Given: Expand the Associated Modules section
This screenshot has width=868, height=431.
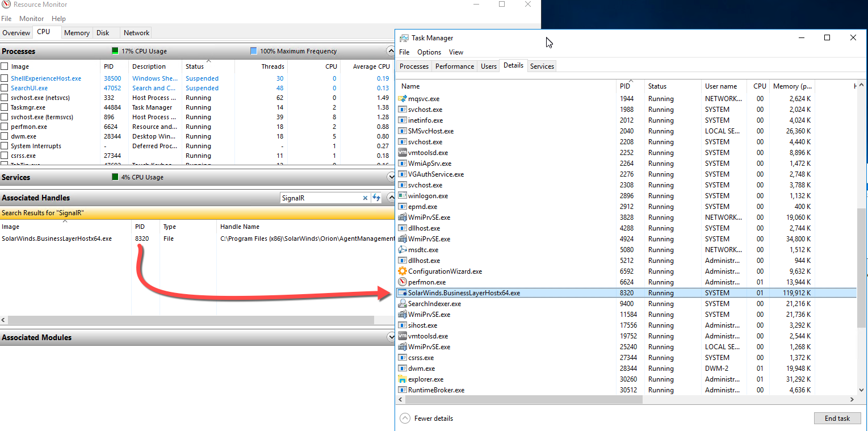Looking at the screenshot, I should pyautogui.click(x=390, y=337).
